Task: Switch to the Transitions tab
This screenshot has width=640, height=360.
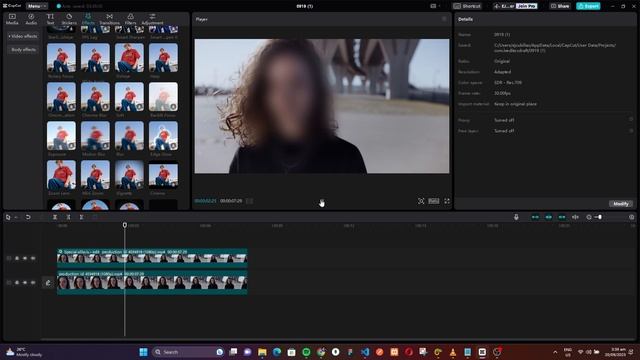Action: pyautogui.click(x=109, y=19)
